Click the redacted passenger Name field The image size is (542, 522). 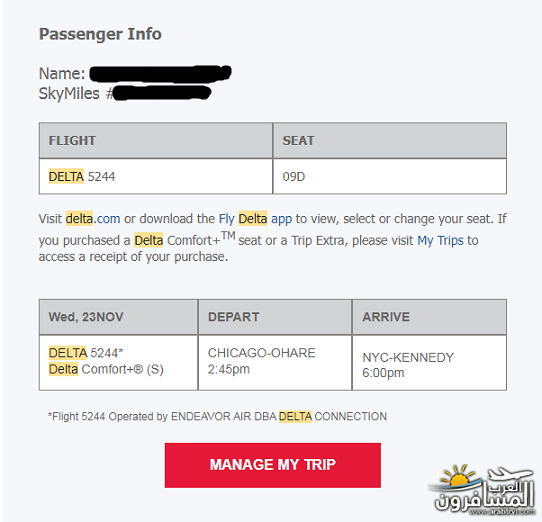click(x=160, y=74)
